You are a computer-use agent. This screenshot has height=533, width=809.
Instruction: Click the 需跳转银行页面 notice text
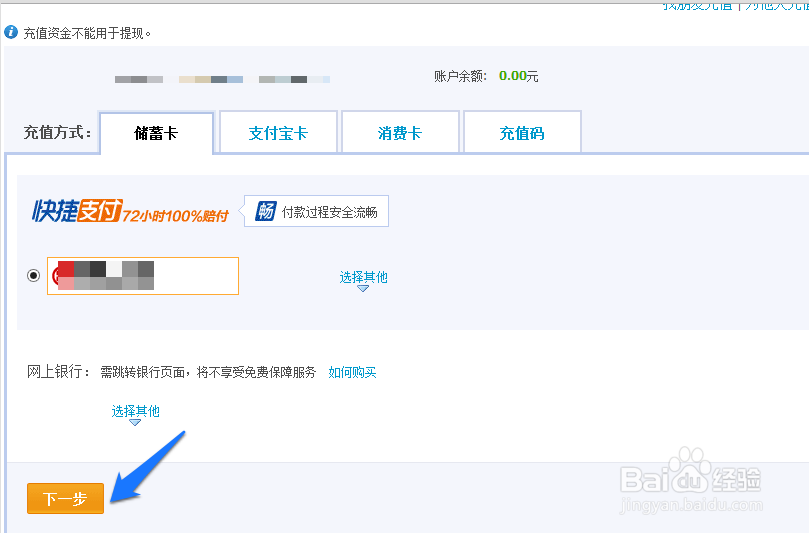pyautogui.click(x=208, y=372)
